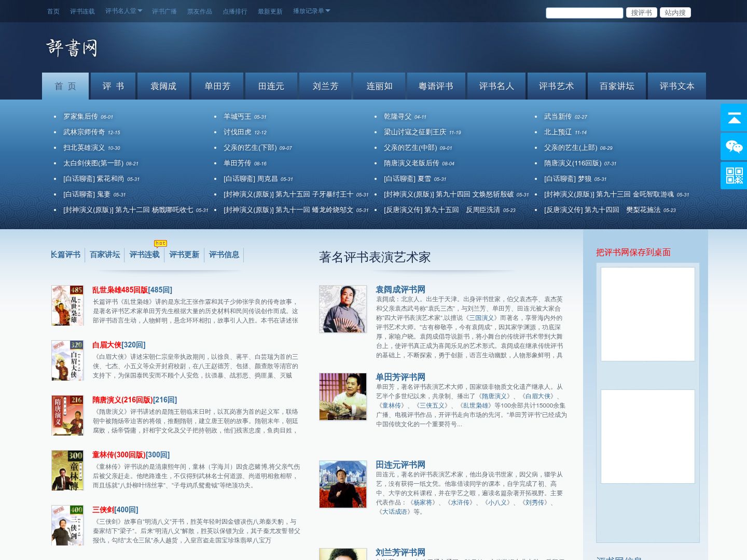This screenshot has width=747, height=560.
Task: Click 把评书网保存到桌面 link
Action: [633, 252]
